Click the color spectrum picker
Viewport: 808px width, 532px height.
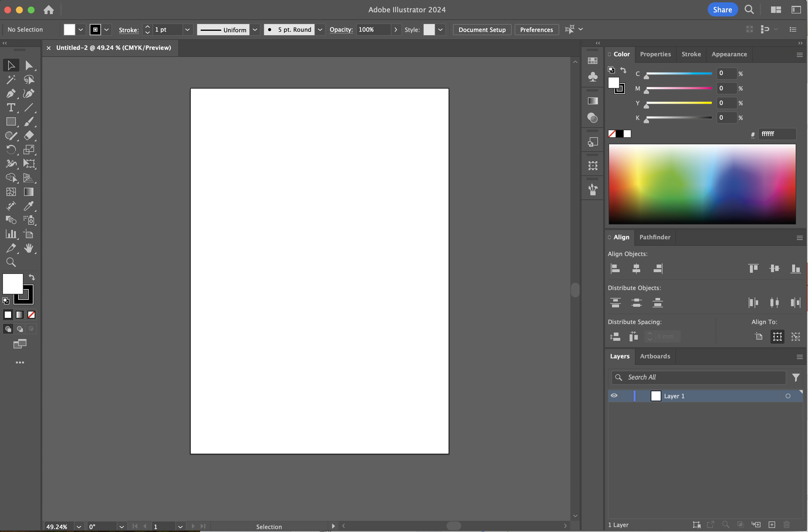click(702, 184)
